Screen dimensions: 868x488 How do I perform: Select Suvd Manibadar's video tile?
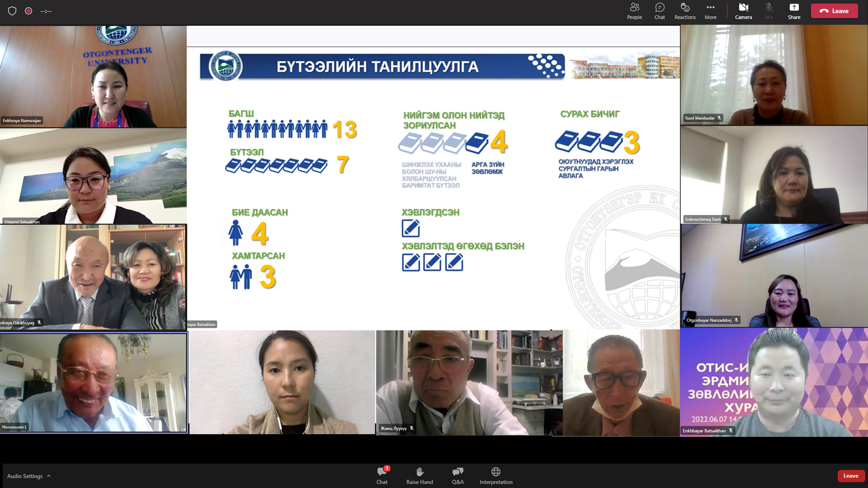[774, 75]
